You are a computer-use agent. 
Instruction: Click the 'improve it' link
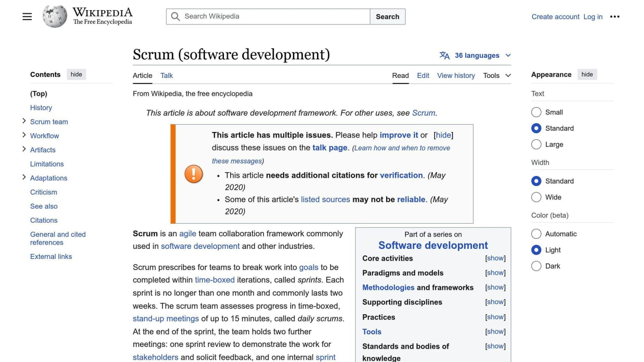(x=399, y=135)
